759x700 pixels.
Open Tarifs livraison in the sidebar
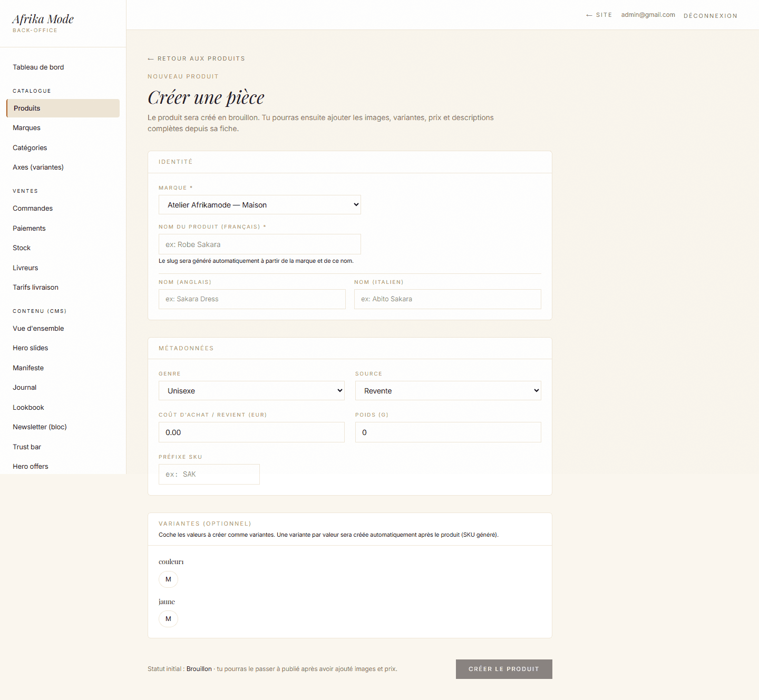[63, 288]
